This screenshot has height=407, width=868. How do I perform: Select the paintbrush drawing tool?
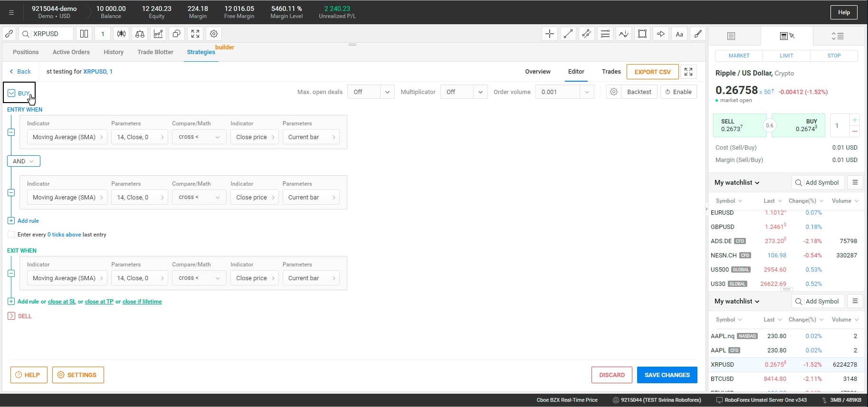[697, 34]
